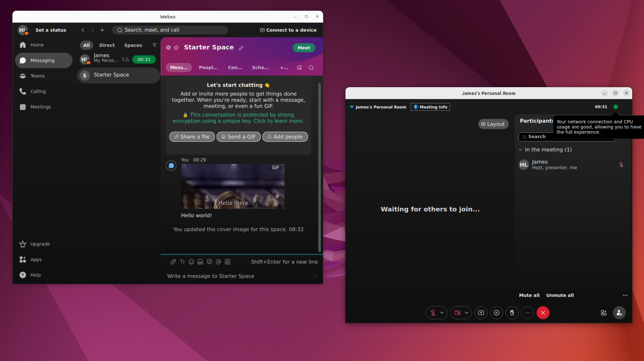Click Mute all in participants panel
644x361 pixels.
[x=529, y=295]
